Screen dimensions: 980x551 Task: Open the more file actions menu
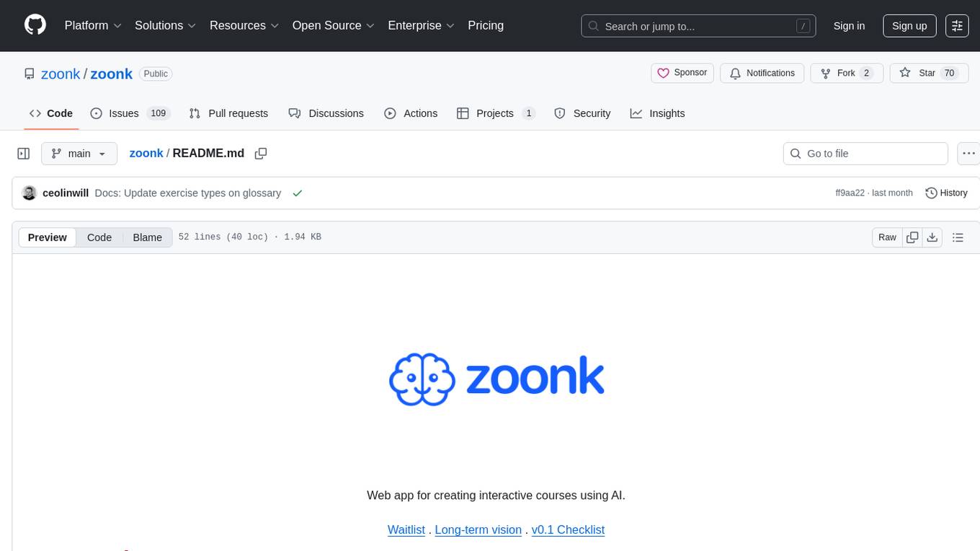pyautogui.click(x=968, y=154)
